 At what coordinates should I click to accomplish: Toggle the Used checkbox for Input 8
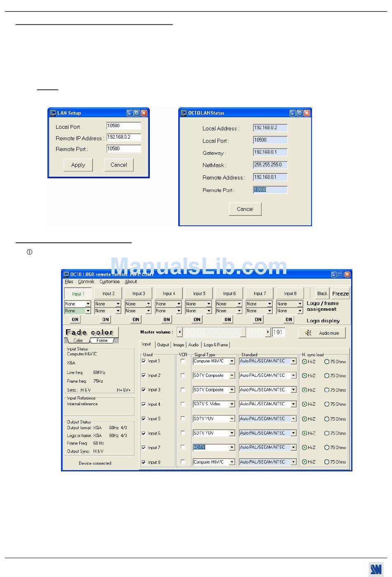pyautogui.click(x=144, y=462)
